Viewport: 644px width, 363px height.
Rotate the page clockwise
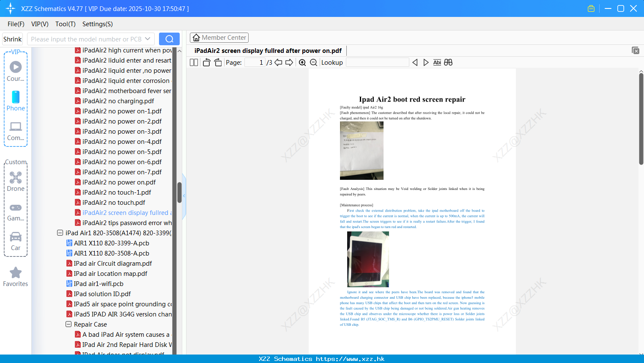218,63
